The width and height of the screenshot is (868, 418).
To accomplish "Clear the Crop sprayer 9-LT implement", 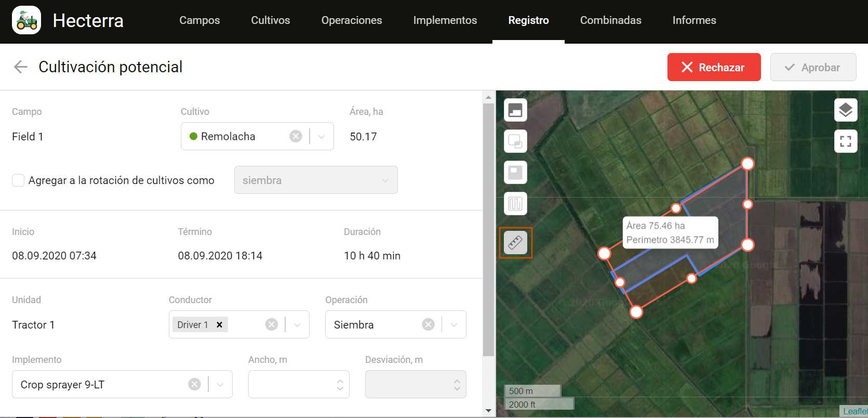I will tap(194, 384).
